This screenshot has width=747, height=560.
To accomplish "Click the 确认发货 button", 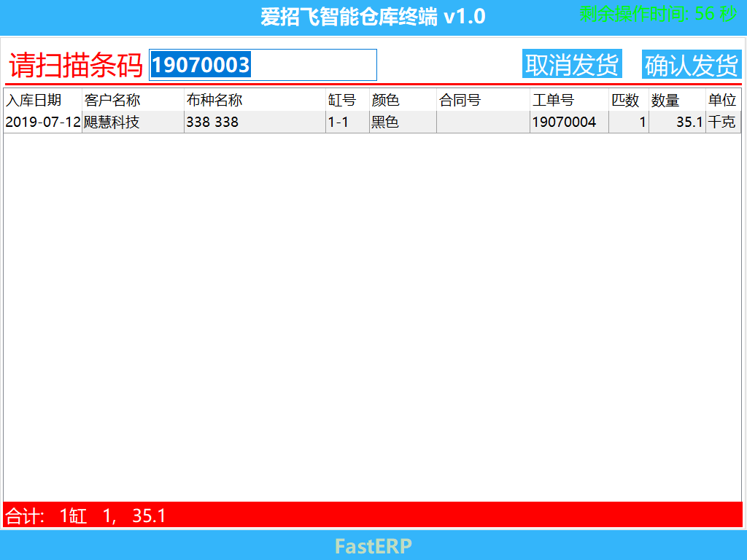I will tap(692, 64).
